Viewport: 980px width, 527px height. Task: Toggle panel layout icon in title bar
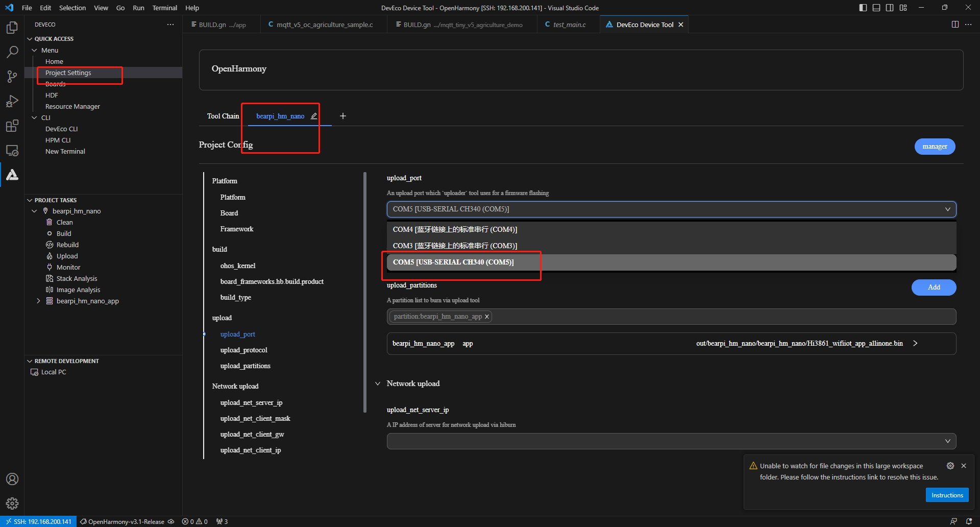pos(876,8)
